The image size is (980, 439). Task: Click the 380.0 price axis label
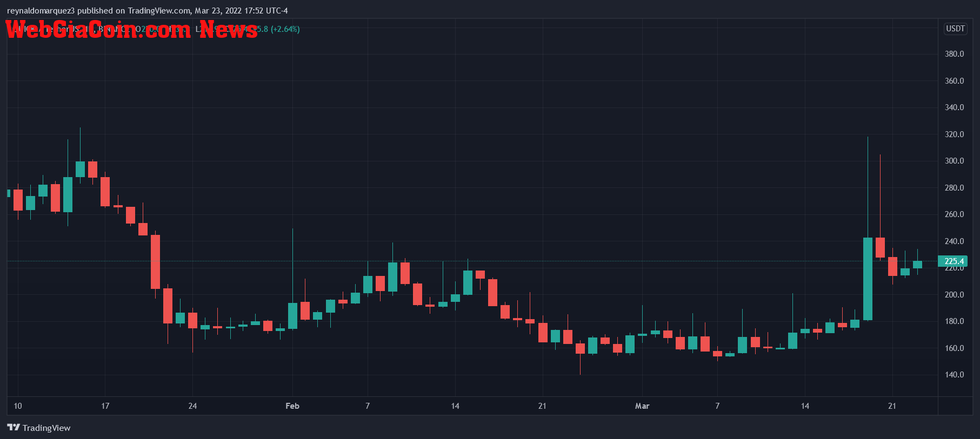[x=954, y=54]
